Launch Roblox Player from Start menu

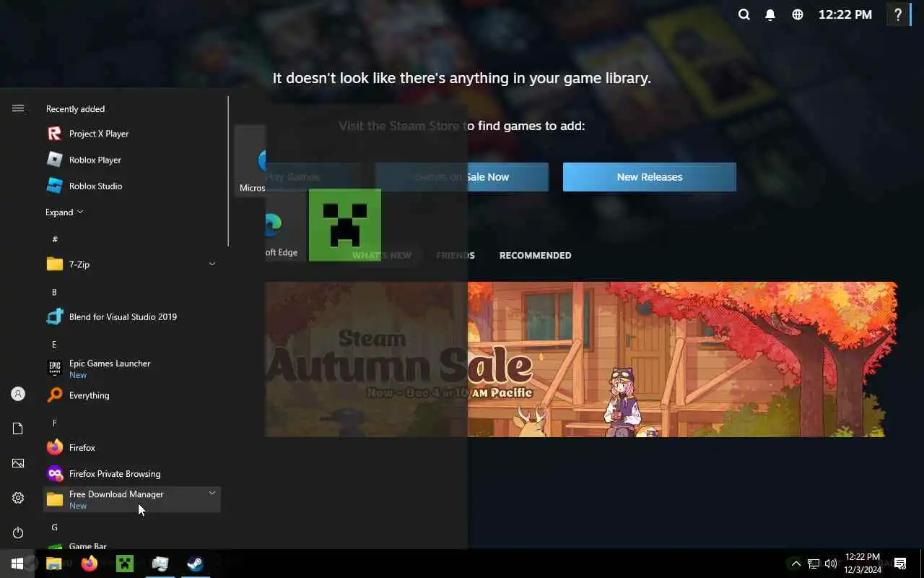tap(133, 160)
